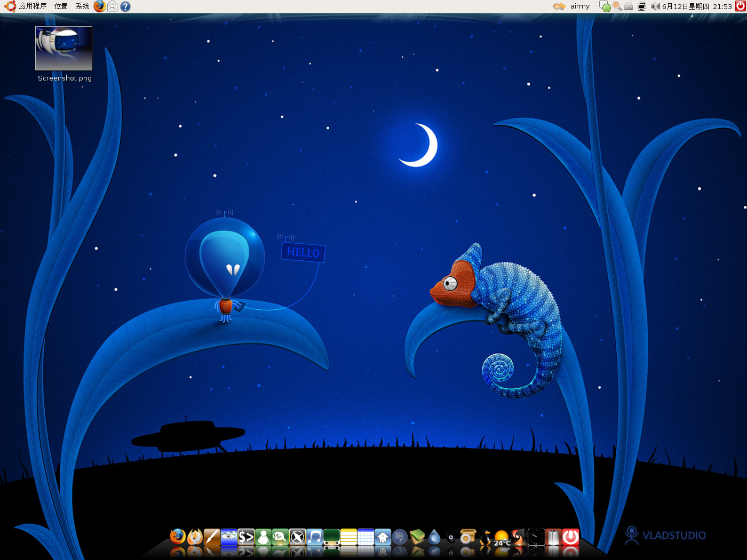Select the Screenshot.png file name label
Viewport: 747px width, 560px height.
65,78
